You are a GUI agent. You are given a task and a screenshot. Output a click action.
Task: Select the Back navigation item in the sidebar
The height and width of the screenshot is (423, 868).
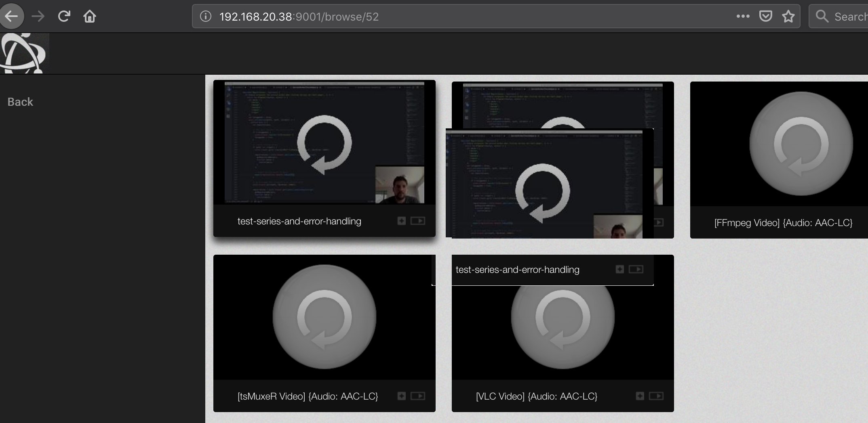click(x=20, y=102)
